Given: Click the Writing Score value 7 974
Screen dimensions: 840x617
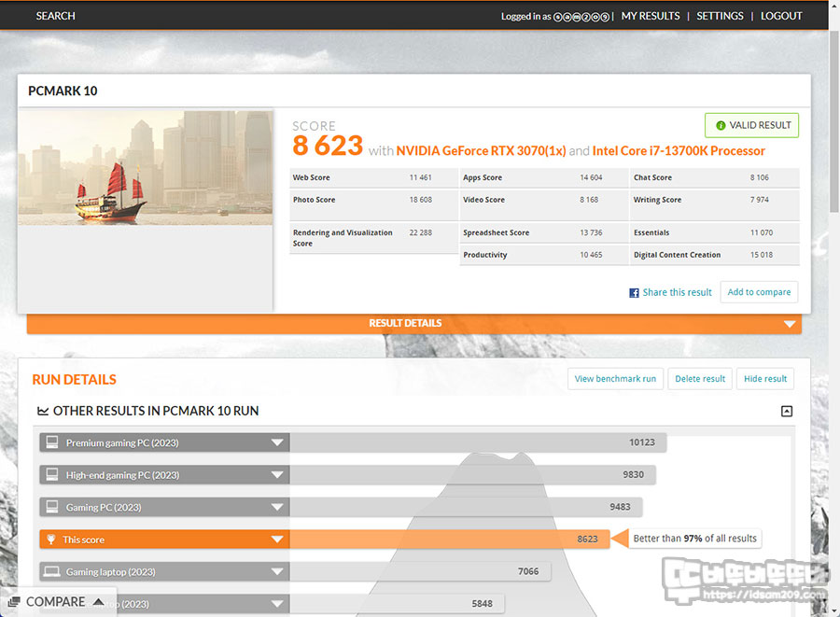Looking at the screenshot, I should pyautogui.click(x=759, y=200).
